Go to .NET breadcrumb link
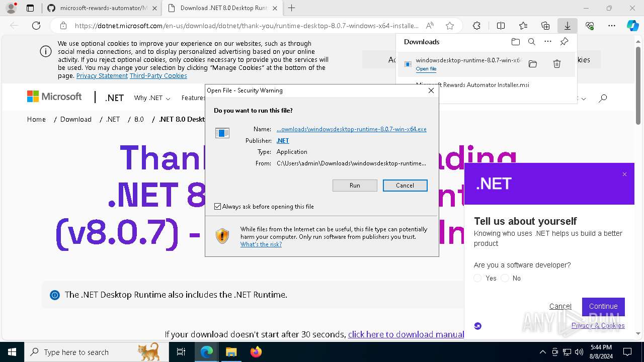 113,119
